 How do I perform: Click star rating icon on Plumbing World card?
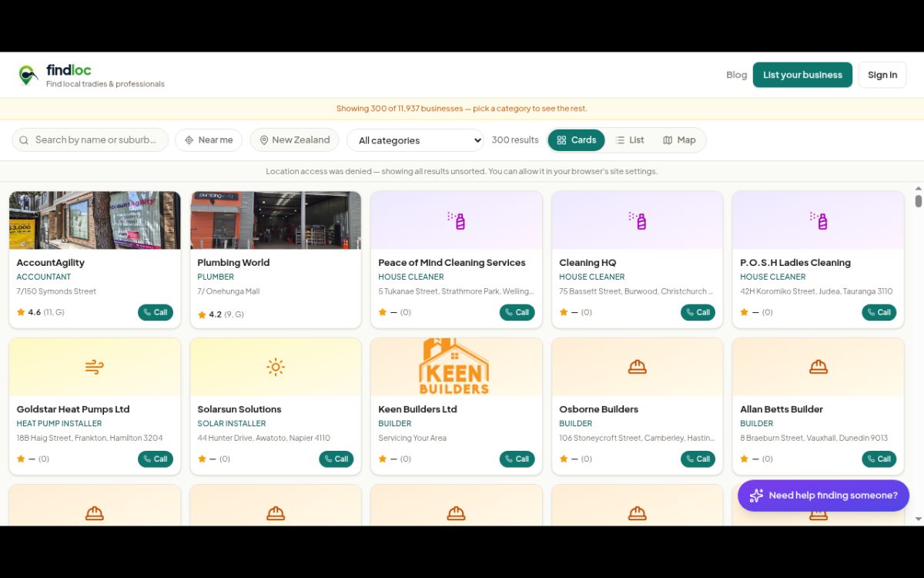tap(202, 314)
